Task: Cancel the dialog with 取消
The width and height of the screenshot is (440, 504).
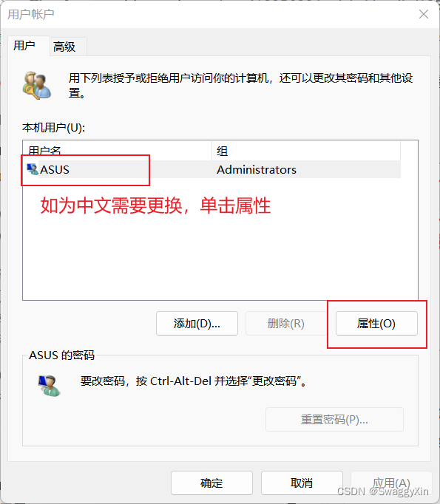Action: pyautogui.click(x=302, y=483)
